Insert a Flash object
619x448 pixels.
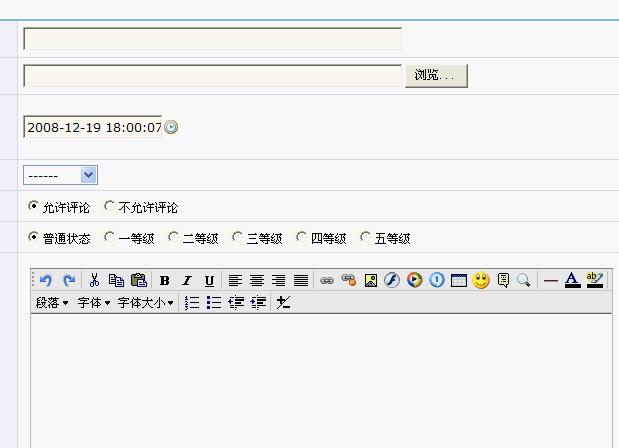click(392, 280)
